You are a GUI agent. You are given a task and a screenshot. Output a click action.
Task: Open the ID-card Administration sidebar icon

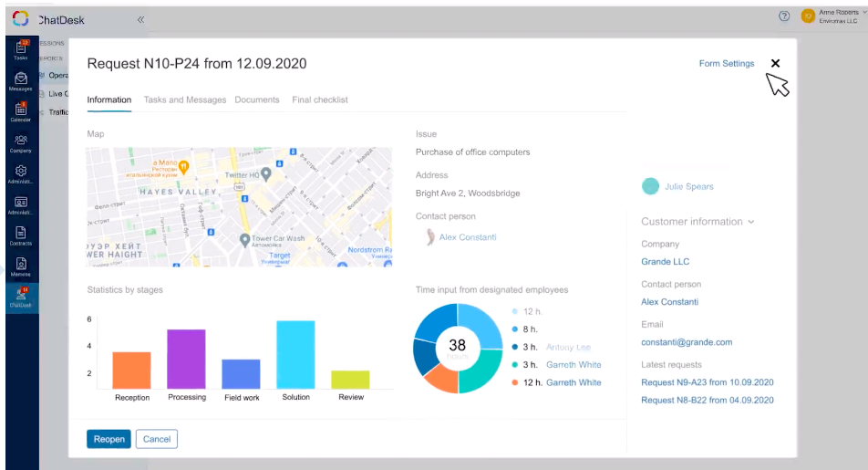click(21, 205)
